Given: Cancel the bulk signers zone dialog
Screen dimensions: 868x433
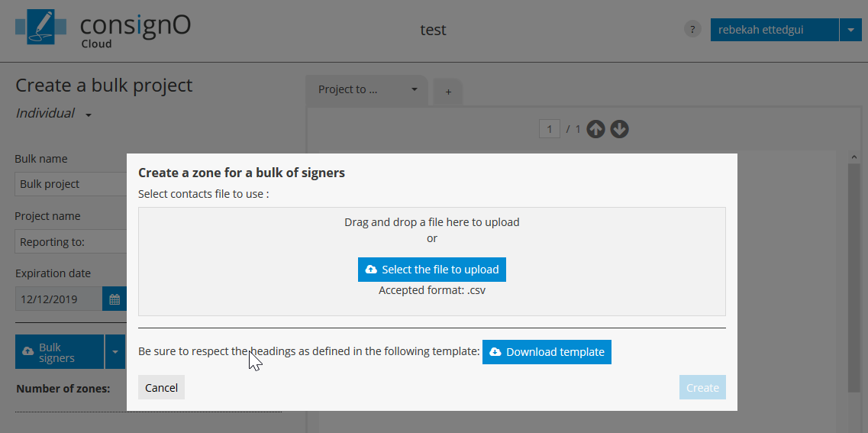Looking at the screenshot, I should click(x=161, y=388).
